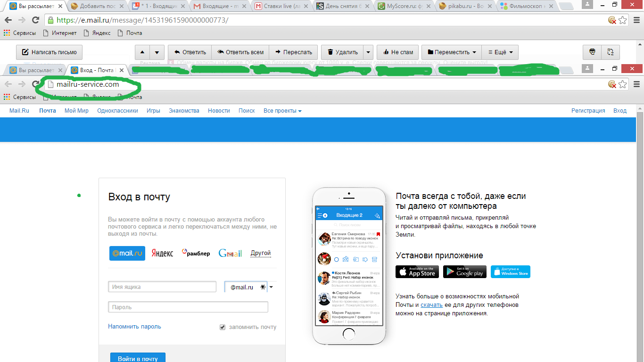The image size is (644, 362).
Task: Reload the e.mail.ru page in the back window
Action: coord(35,20)
